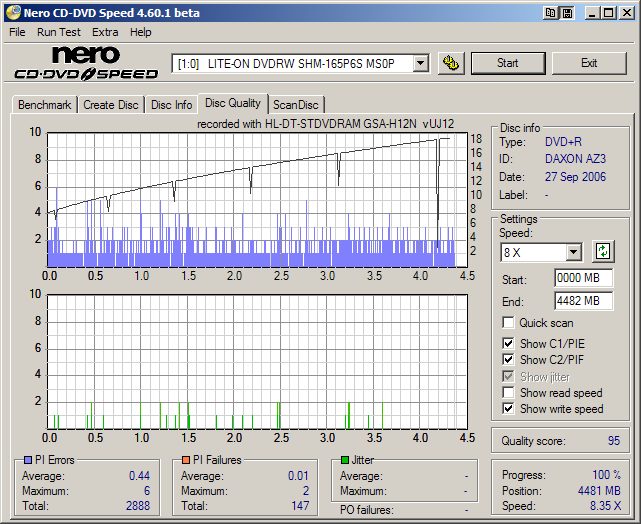Click the Nero CD-DVD Speed logo

[x=86, y=63]
